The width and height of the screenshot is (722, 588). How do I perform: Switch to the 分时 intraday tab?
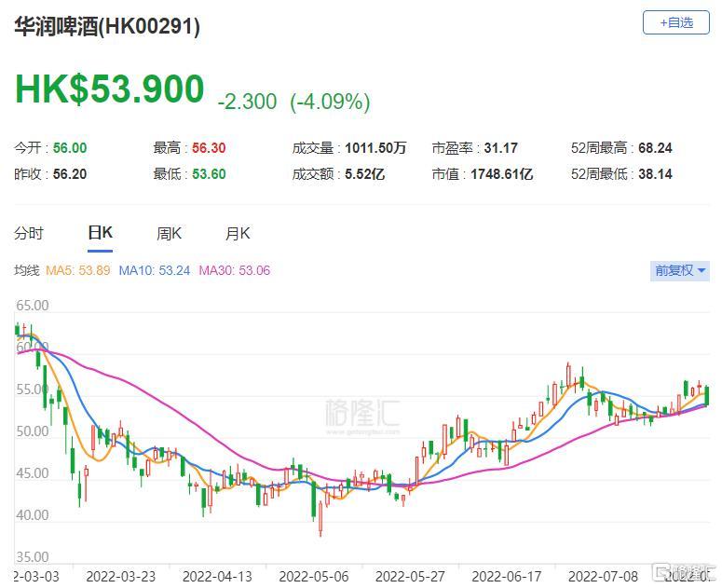29,234
